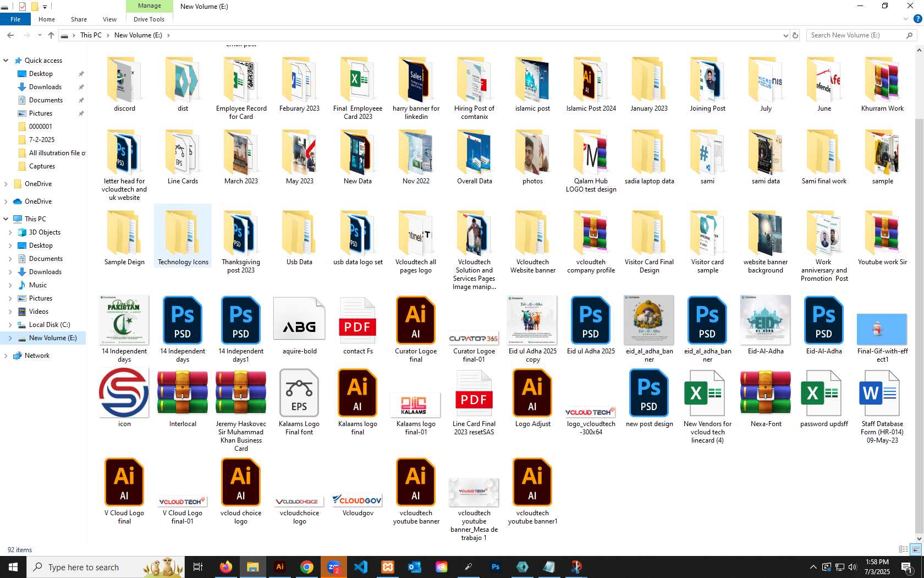This screenshot has height=578, width=924.
Task: Click This PC in the breadcrumb path
Action: click(x=91, y=35)
